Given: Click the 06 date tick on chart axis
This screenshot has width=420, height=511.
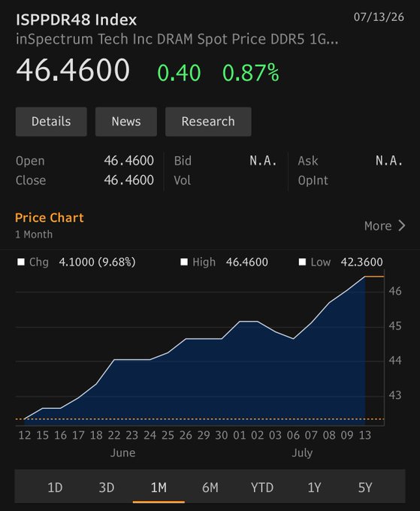Looking at the screenshot, I should click(293, 435).
